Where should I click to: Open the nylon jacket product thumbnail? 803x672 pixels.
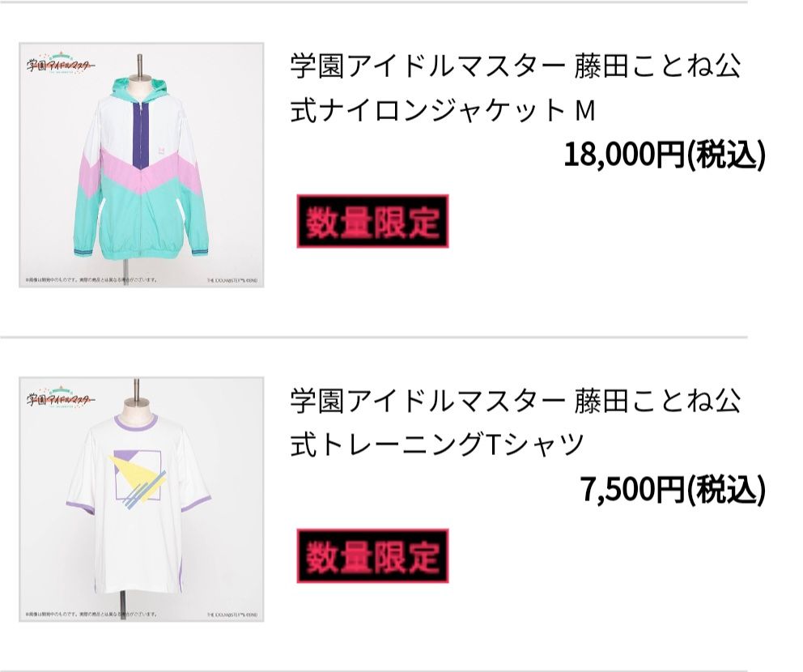tap(142, 165)
